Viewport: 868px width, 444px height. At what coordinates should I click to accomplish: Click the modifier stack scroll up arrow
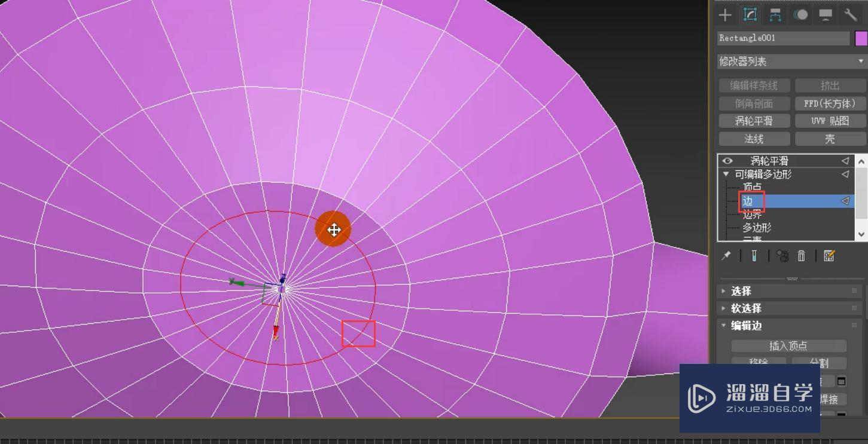pos(861,161)
